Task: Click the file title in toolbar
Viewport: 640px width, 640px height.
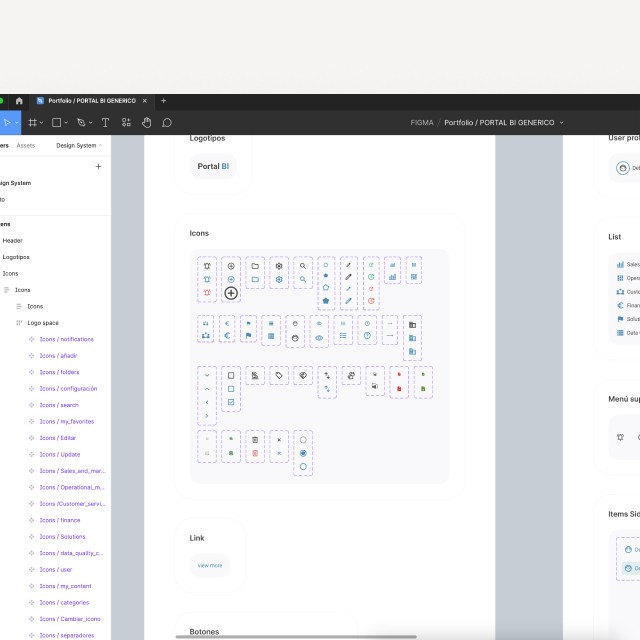Action: (499, 122)
